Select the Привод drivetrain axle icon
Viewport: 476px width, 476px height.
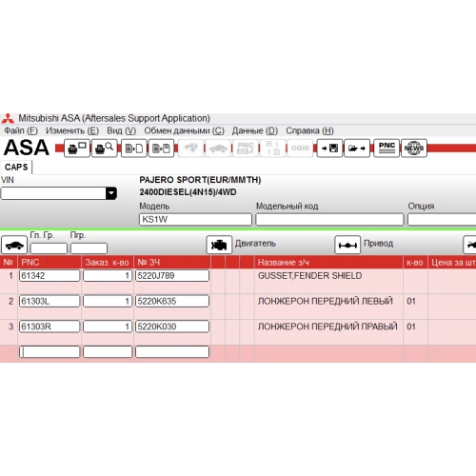[347, 245]
